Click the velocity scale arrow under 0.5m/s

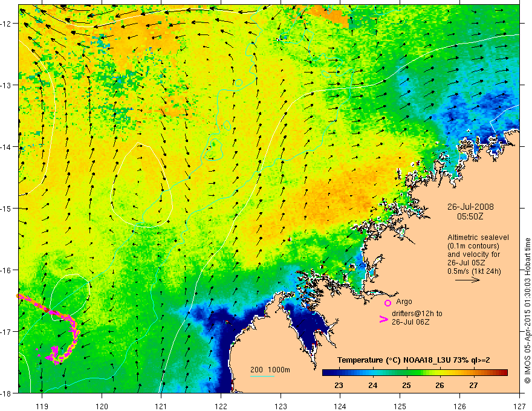click(x=467, y=280)
